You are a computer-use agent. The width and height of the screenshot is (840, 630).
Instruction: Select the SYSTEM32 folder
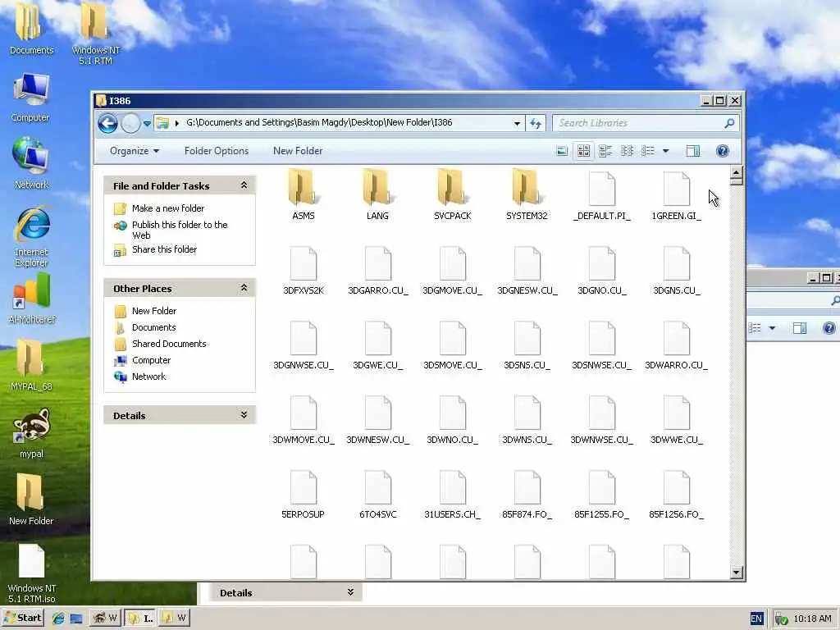[x=527, y=194]
